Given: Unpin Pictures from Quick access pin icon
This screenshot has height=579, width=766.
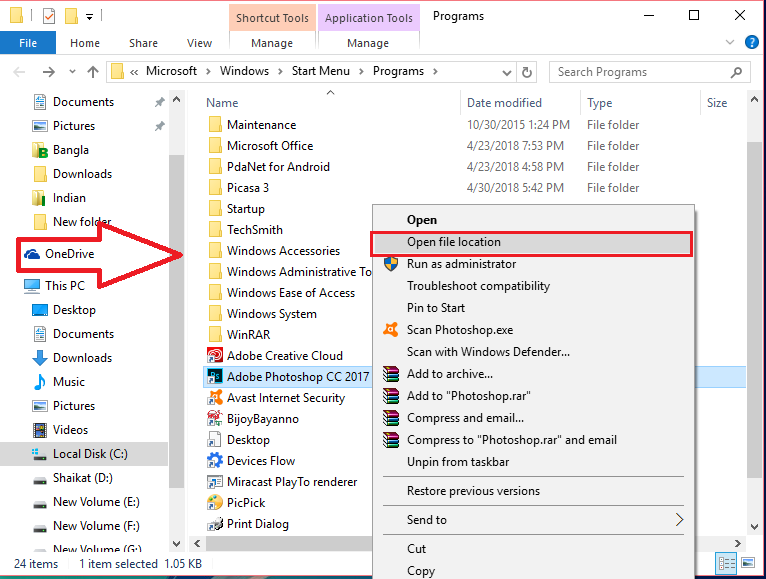Looking at the screenshot, I should pyautogui.click(x=160, y=126).
